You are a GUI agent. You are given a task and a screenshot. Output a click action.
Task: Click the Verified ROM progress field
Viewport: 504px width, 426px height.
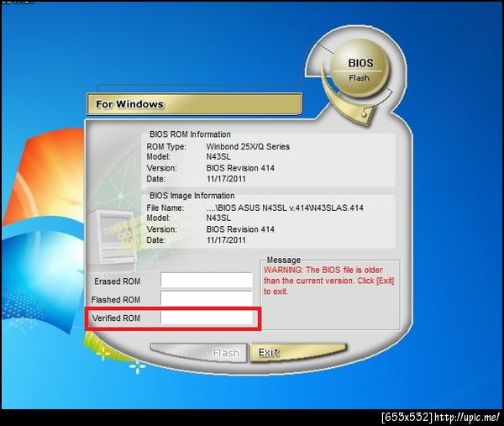point(207,318)
